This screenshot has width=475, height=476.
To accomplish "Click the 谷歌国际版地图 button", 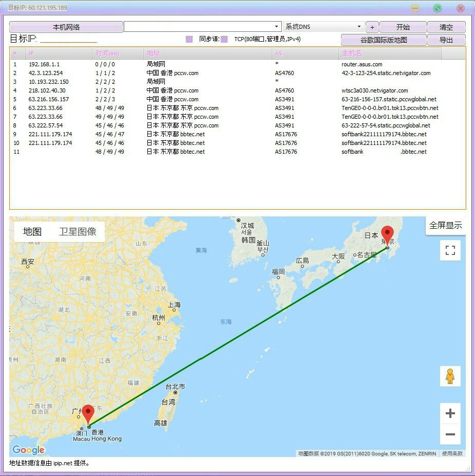I will tap(383, 40).
